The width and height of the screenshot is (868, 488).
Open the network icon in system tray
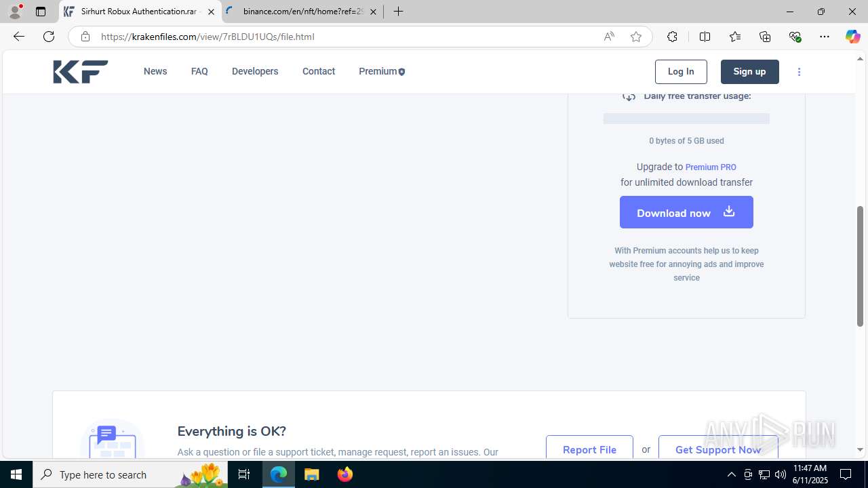764,474
